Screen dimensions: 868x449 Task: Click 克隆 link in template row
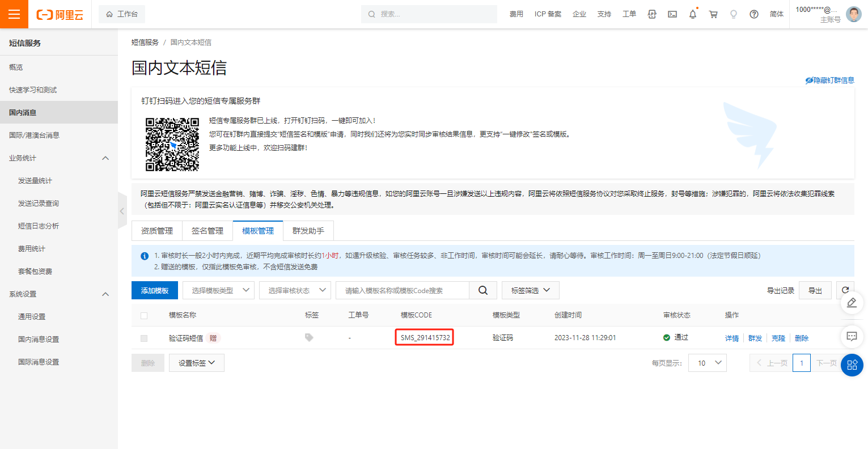778,338
